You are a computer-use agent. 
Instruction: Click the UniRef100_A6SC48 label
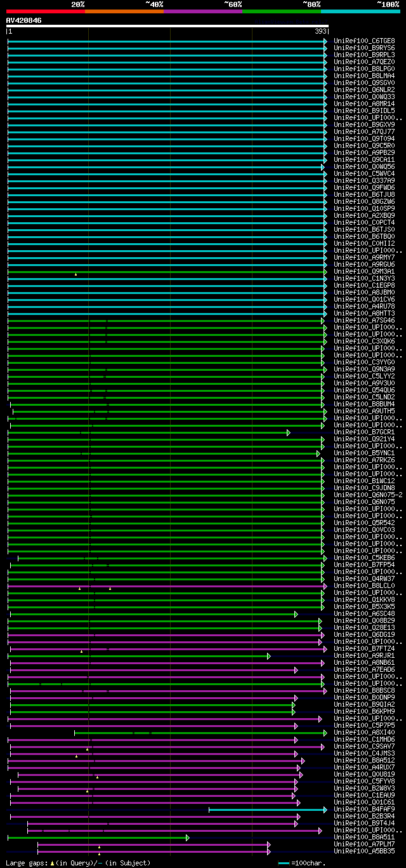364,613
